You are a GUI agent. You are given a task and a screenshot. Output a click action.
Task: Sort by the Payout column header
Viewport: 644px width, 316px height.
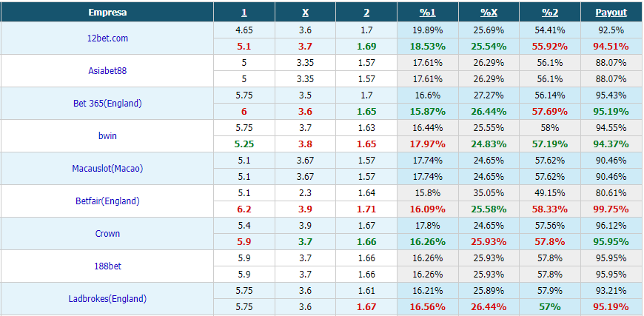(611, 13)
